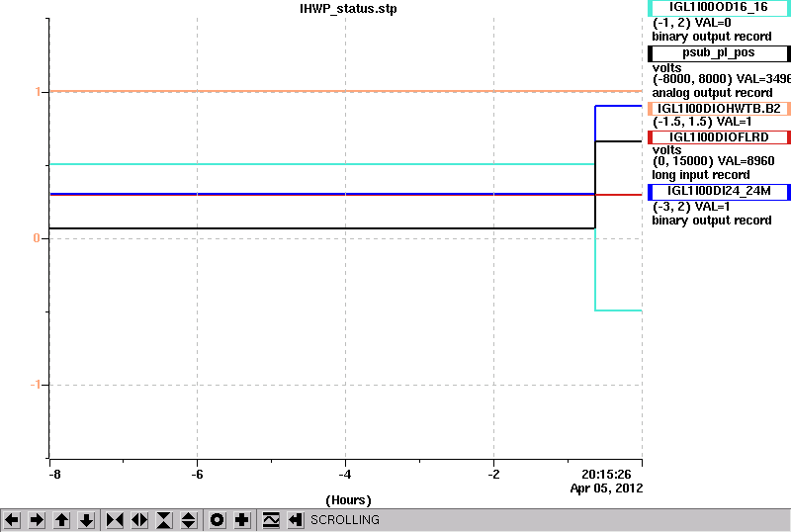Zoom out vertically using up-down triangles icon
791x532 pixels.
click(x=189, y=520)
